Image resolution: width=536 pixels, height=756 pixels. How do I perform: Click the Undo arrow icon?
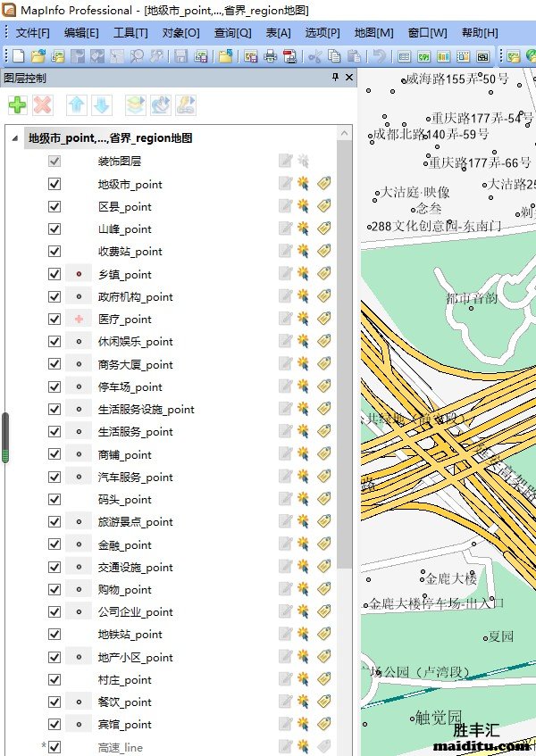point(379,56)
